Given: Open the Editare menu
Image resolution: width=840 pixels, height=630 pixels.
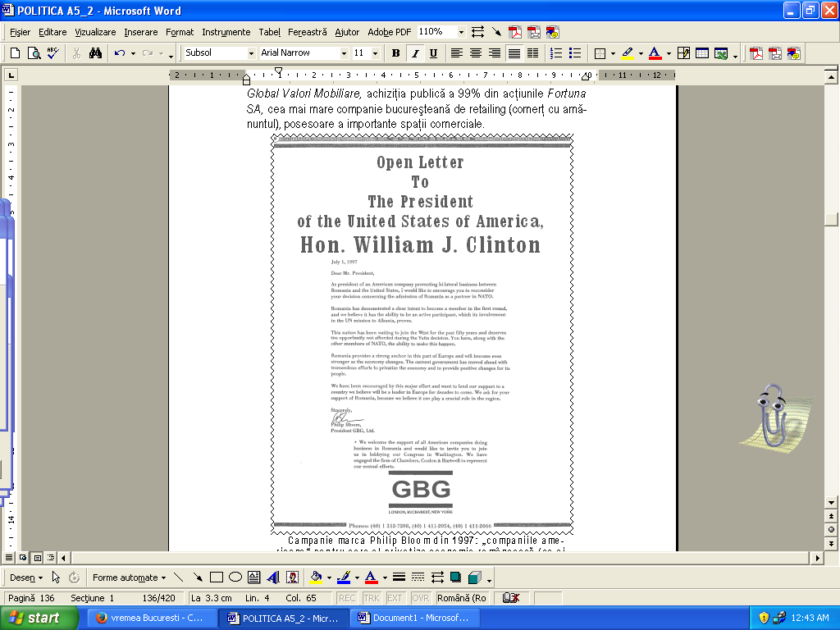Looking at the screenshot, I should [x=52, y=32].
